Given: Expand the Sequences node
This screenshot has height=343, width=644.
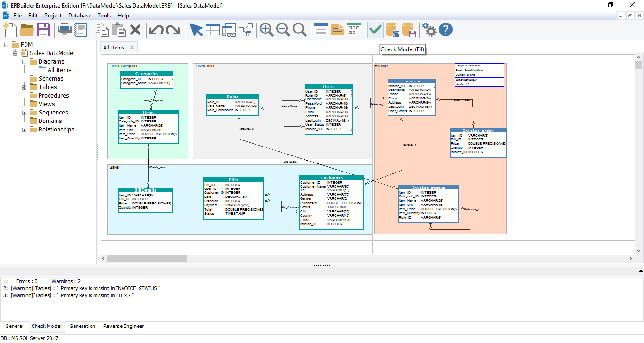Looking at the screenshot, I should [24, 112].
